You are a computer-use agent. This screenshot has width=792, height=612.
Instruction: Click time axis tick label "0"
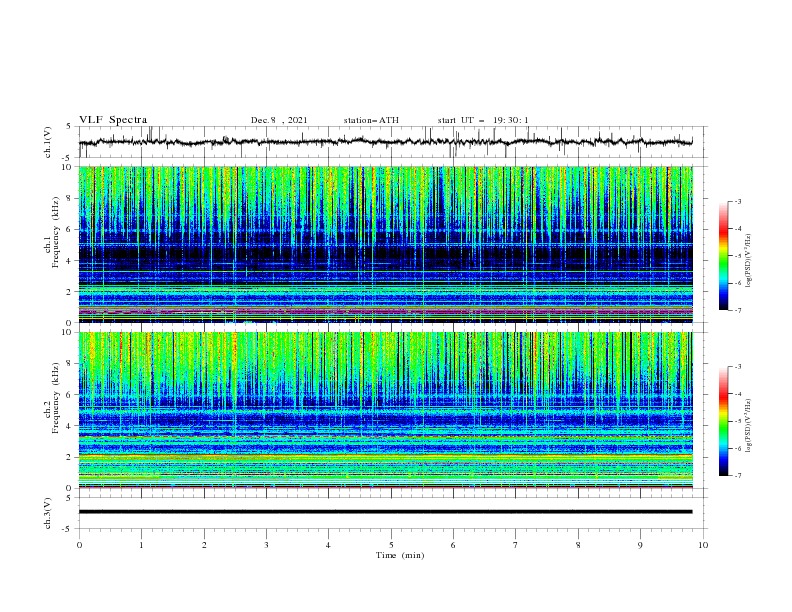coord(79,545)
